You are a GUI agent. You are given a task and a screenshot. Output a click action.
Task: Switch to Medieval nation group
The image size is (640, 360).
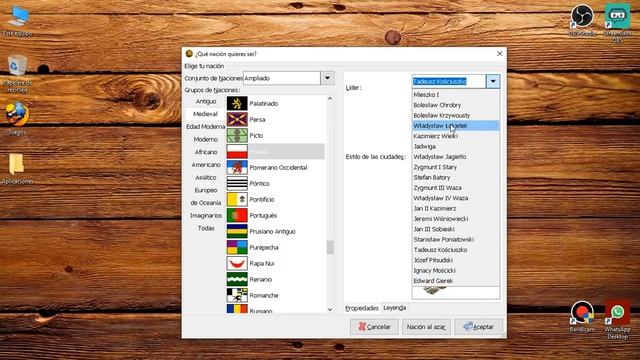click(205, 114)
